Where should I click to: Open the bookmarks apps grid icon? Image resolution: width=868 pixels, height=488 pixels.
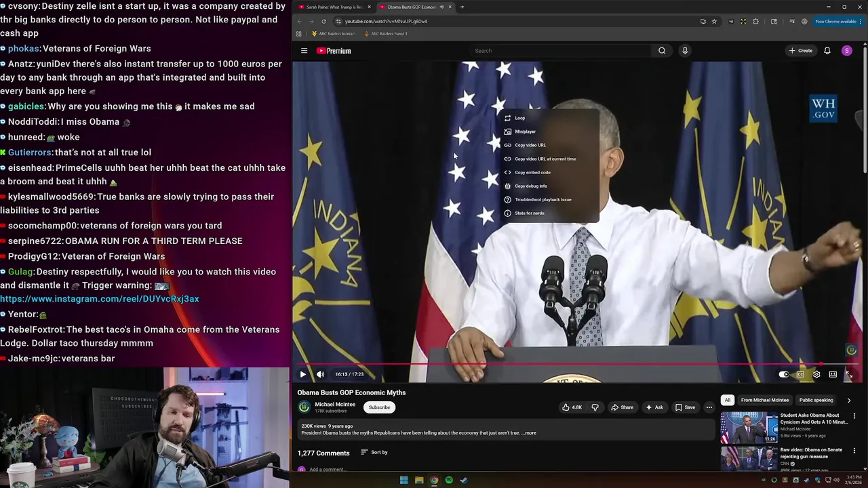tap(298, 33)
